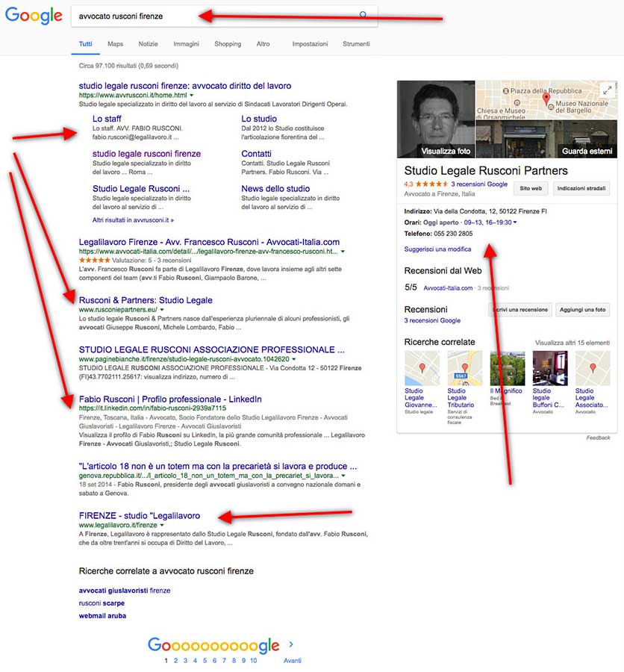Select the Tutti tab
This screenshot has height=672, width=624.
[x=85, y=44]
